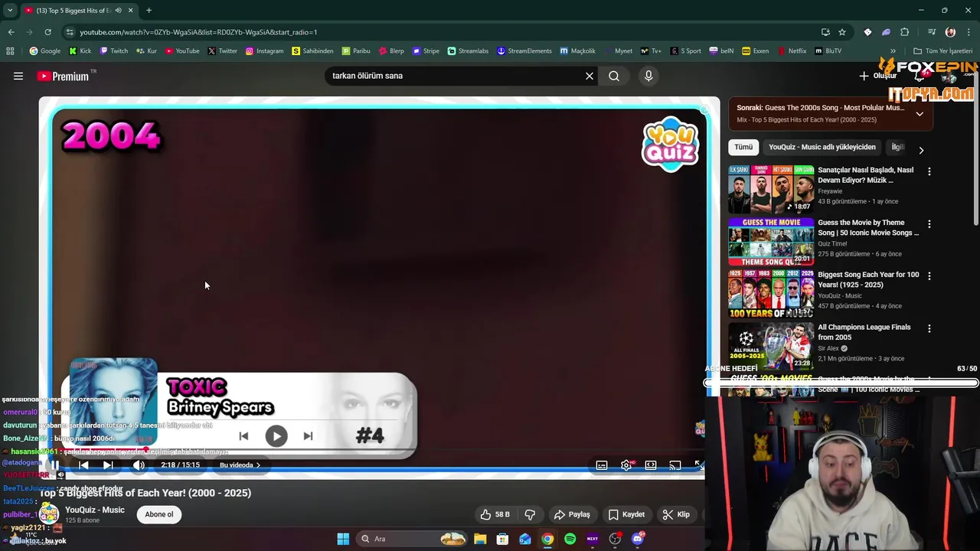This screenshot has width=980, height=551.
Task: Click the search box containing tarkan ölürüm sana
Action: [456, 76]
